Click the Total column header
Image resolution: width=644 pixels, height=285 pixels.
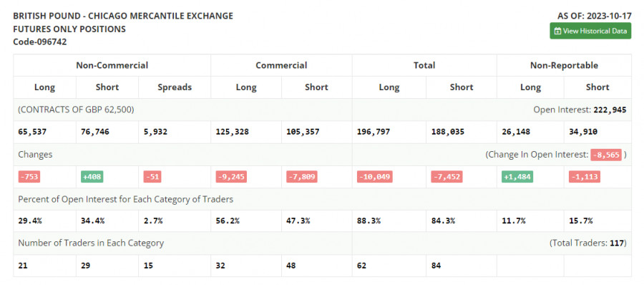point(424,65)
